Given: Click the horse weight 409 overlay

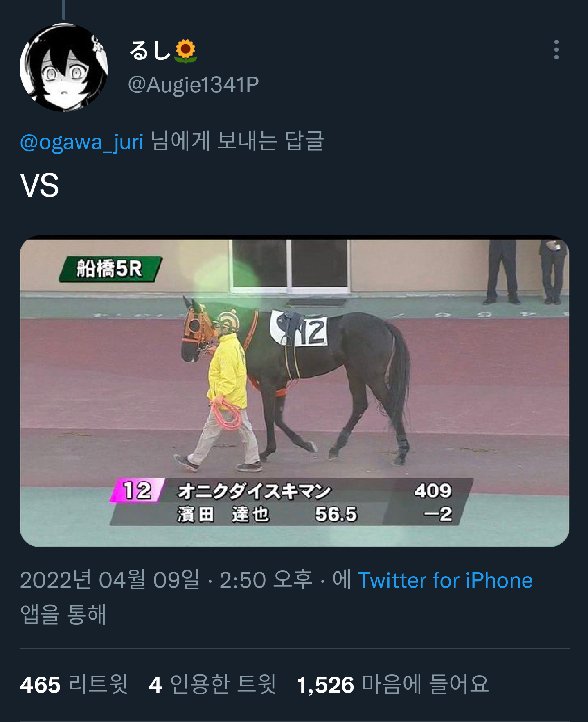Looking at the screenshot, I should (433, 490).
